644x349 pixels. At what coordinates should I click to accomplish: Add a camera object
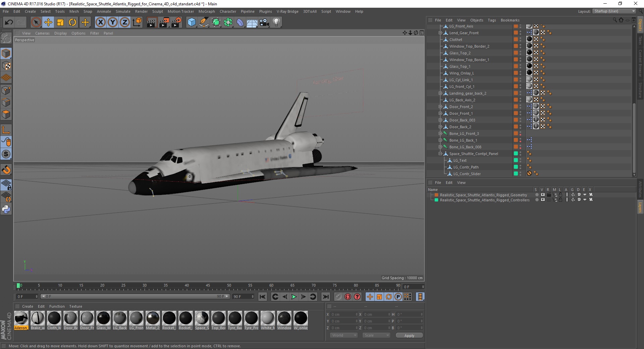264,22
